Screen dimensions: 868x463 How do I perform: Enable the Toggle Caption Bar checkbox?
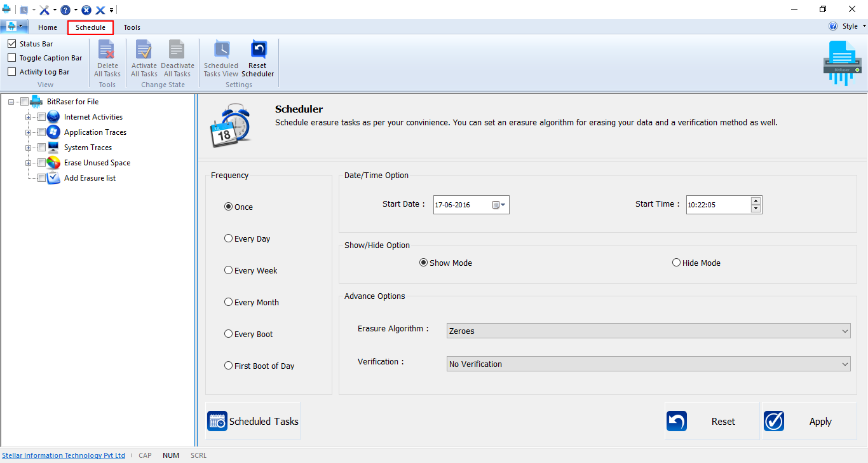click(11, 58)
